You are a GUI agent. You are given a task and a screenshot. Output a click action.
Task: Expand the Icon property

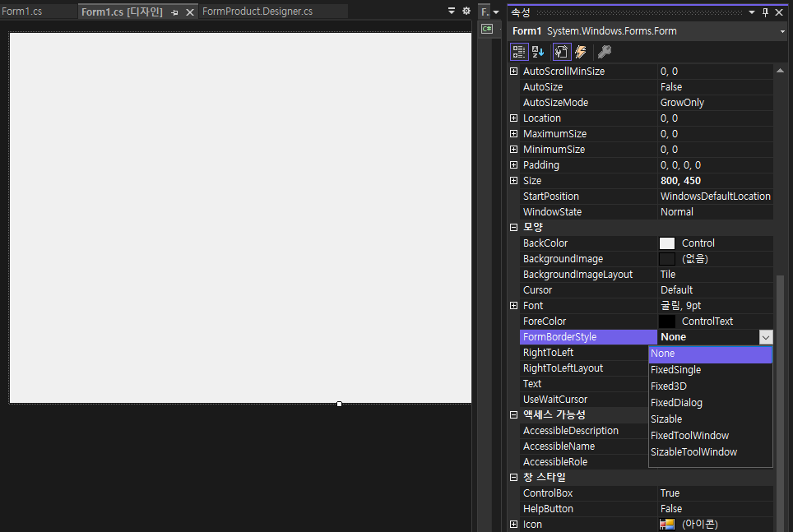pyautogui.click(x=514, y=525)
